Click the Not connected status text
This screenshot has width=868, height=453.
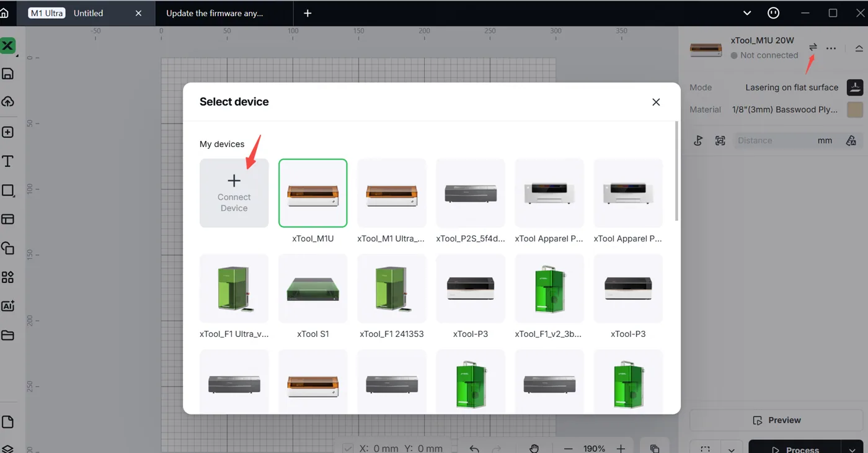(769, 55)
